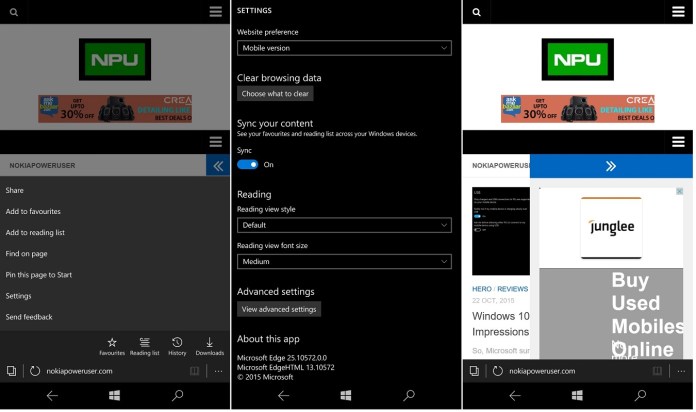
Task: Tap Windows Start button on right phone
Action: click(577, 395)
